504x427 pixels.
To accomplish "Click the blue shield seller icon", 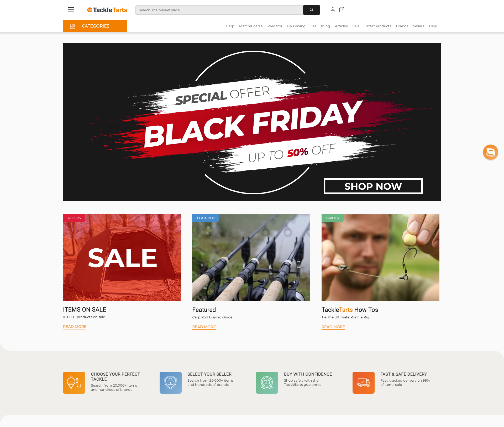I will [x=171, y=382].
